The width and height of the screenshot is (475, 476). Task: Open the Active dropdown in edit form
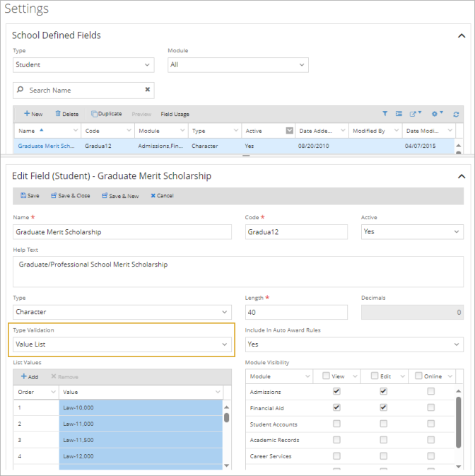tap(412, 232)
